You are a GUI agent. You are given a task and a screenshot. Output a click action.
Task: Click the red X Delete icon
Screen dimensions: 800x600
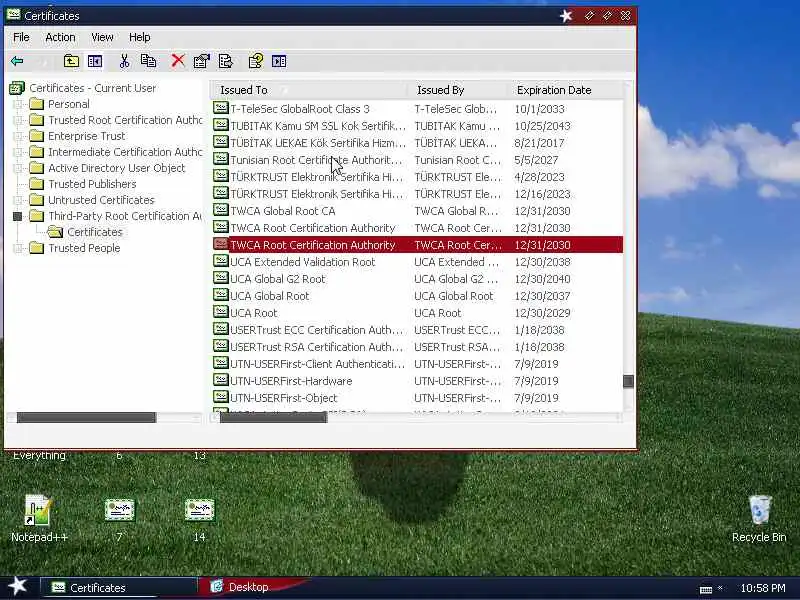178,61
